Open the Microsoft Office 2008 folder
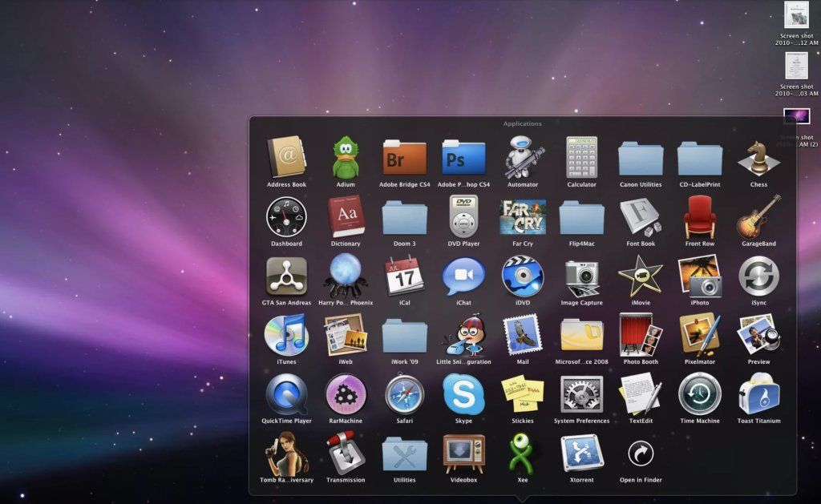 (x=582, y=335)
